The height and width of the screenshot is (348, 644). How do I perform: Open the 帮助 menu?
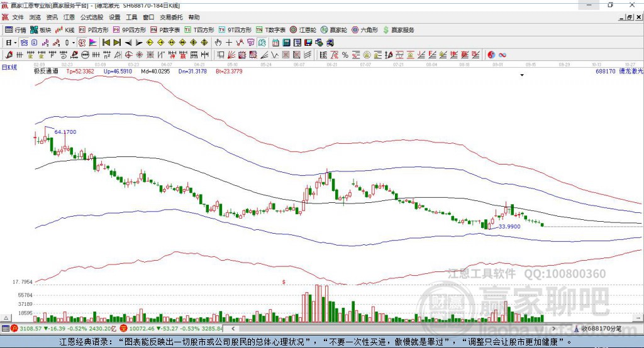pos(194,17)
